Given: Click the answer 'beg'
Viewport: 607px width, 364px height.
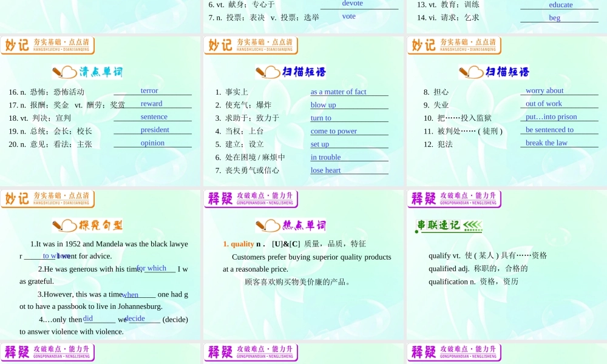Looking at the screenshot, I should pos(554,18).
